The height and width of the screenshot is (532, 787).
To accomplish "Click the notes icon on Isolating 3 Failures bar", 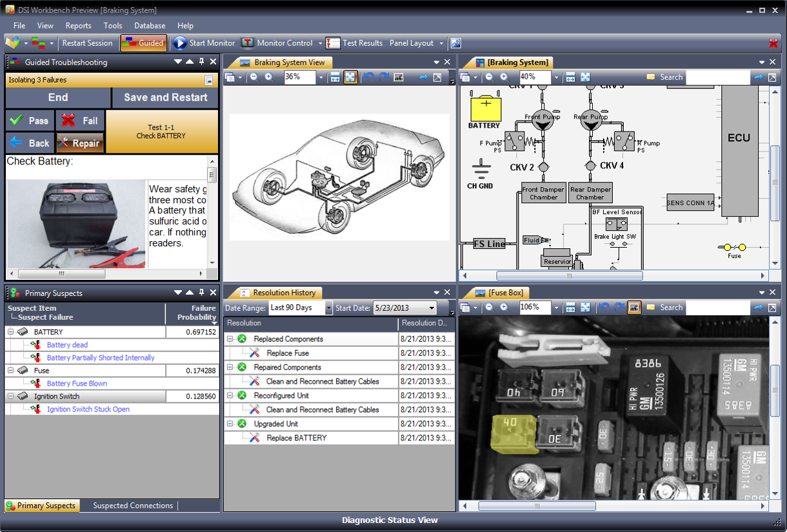I will pyautogui.click(x=209, y=81).
